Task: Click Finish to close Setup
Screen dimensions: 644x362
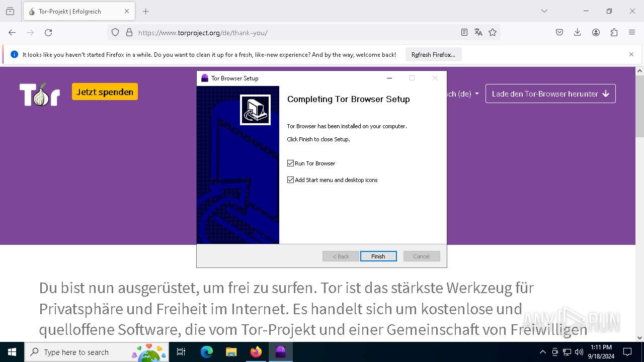Action: coord(378,256)
